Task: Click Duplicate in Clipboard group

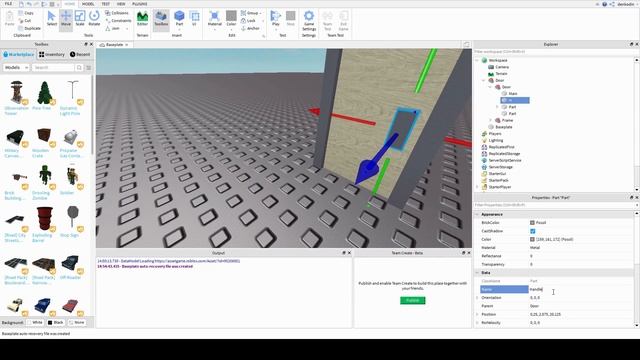Action: [29, 28]
